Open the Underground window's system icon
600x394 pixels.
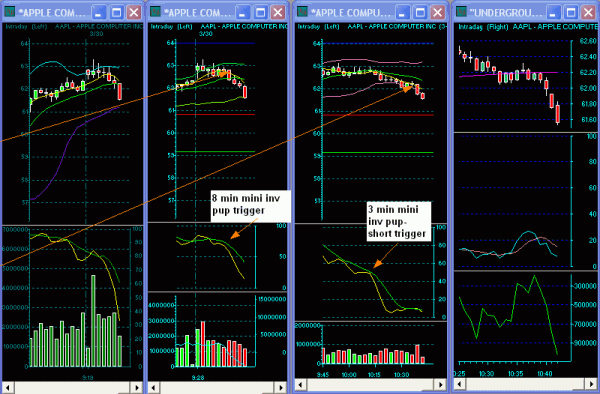pos(461,12)
